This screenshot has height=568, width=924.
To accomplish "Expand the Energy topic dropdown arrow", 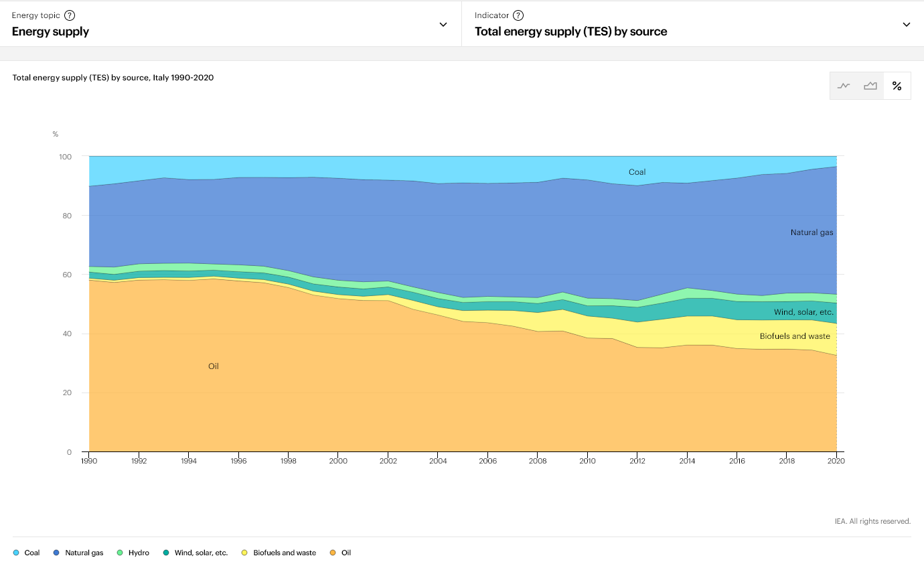I will (x=443, y=24).
